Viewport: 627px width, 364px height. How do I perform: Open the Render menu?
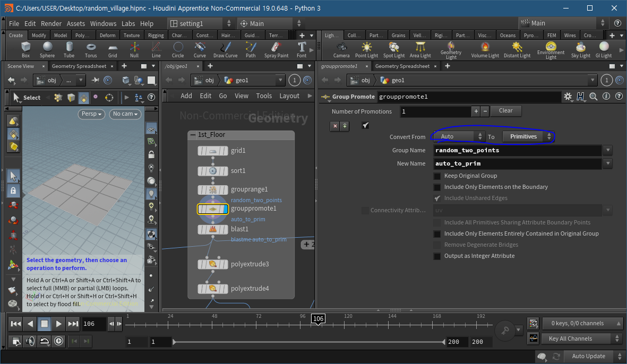point(51,23)
